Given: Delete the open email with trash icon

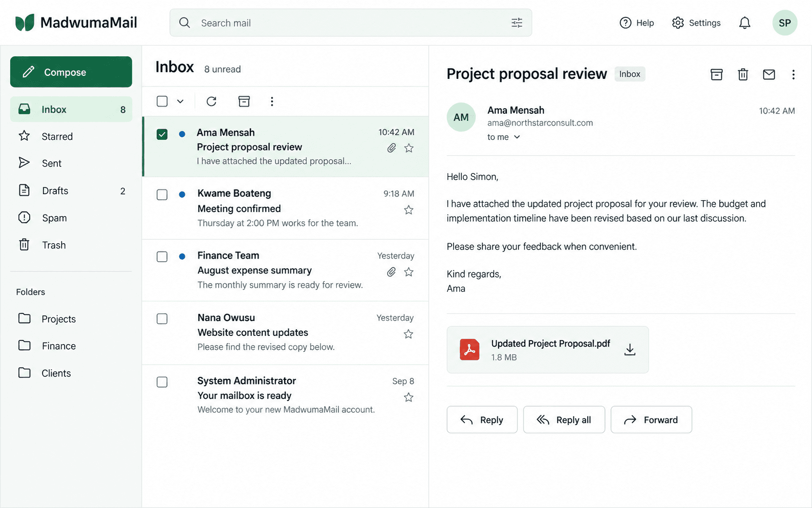Looking at the screenshot, I should click(743, 74).
